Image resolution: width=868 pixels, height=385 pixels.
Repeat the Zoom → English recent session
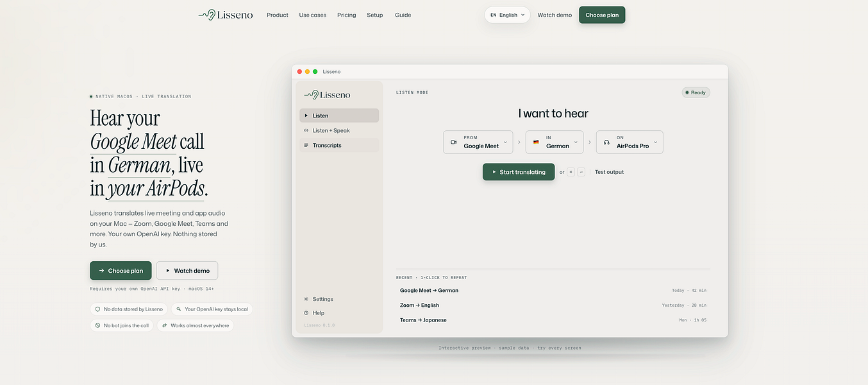(x=553, y=305)
